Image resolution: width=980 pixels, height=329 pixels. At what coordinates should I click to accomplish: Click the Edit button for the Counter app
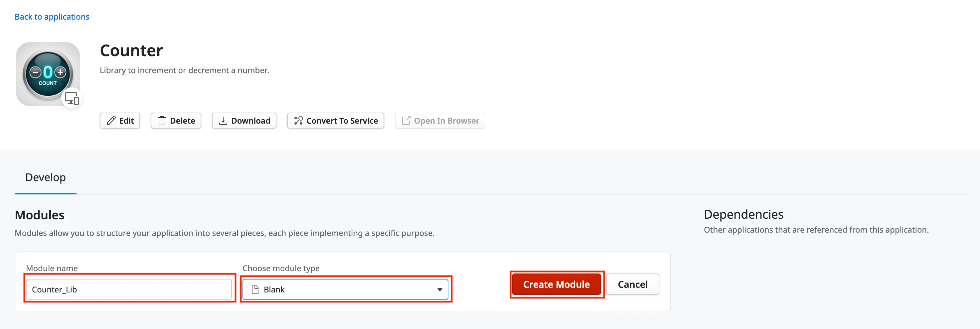click(120, 120)
